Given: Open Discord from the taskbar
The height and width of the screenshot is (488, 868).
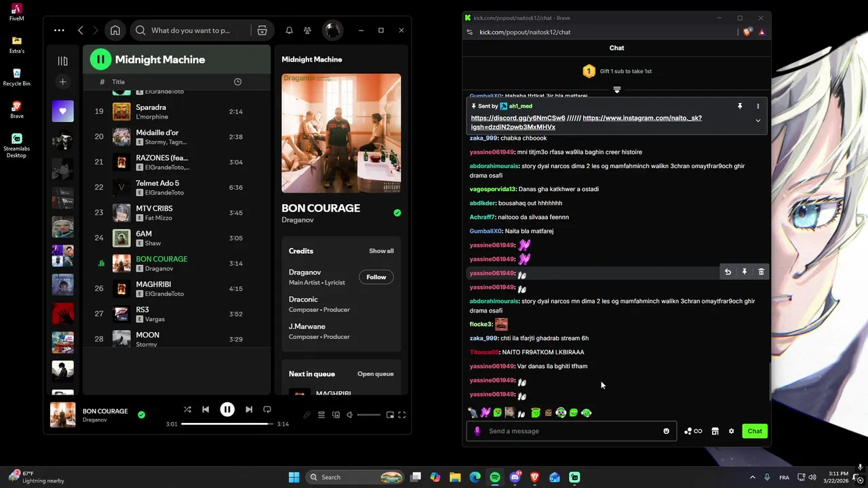Looking at the screenshot, I should 515,477.
